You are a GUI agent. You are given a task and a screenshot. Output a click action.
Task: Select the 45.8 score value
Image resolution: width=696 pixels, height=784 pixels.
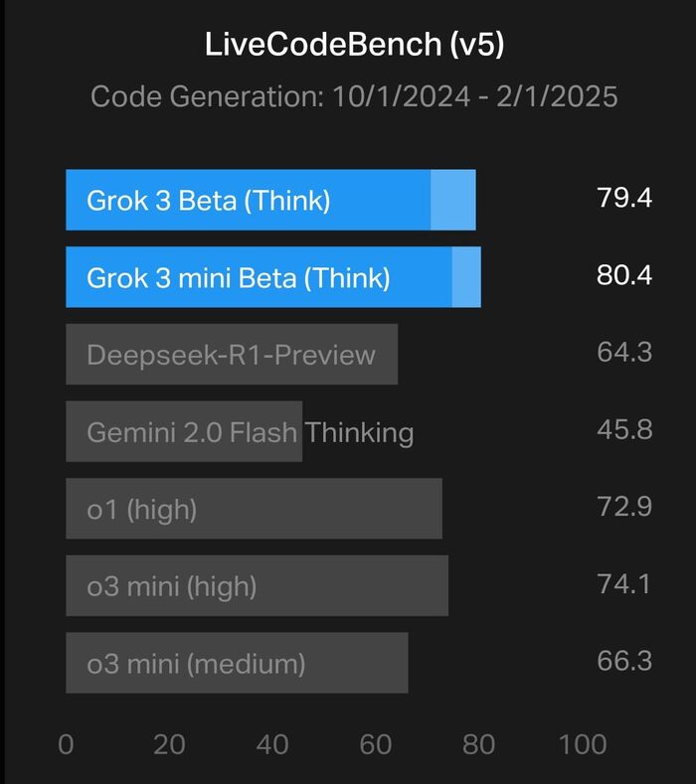coord(624,430)
